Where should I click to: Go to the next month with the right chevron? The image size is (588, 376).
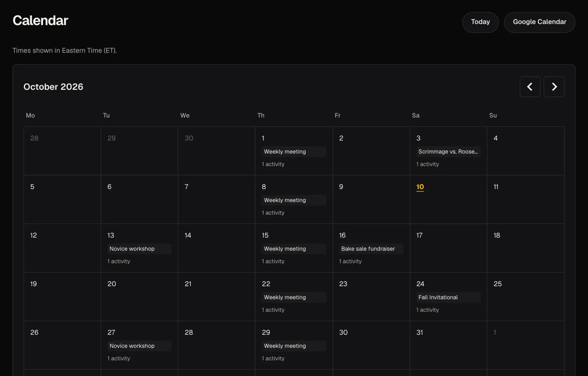[x=554, y=87]
